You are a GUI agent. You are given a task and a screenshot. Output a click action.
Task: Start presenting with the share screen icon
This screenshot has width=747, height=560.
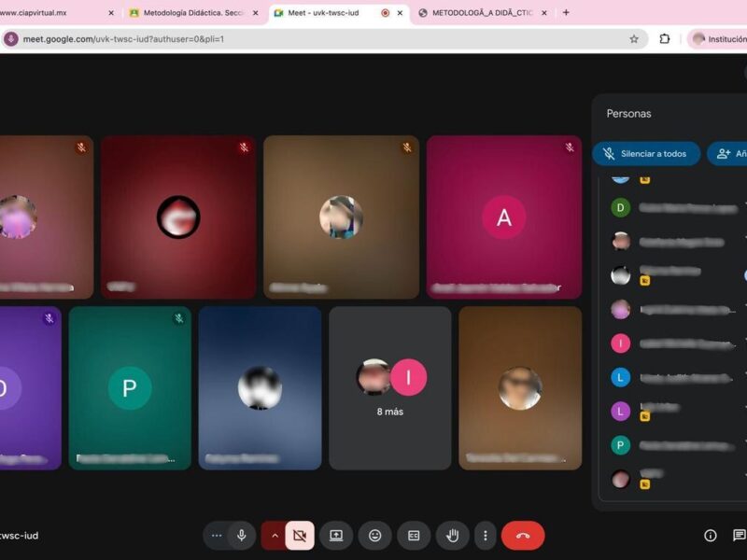(336, 535)
